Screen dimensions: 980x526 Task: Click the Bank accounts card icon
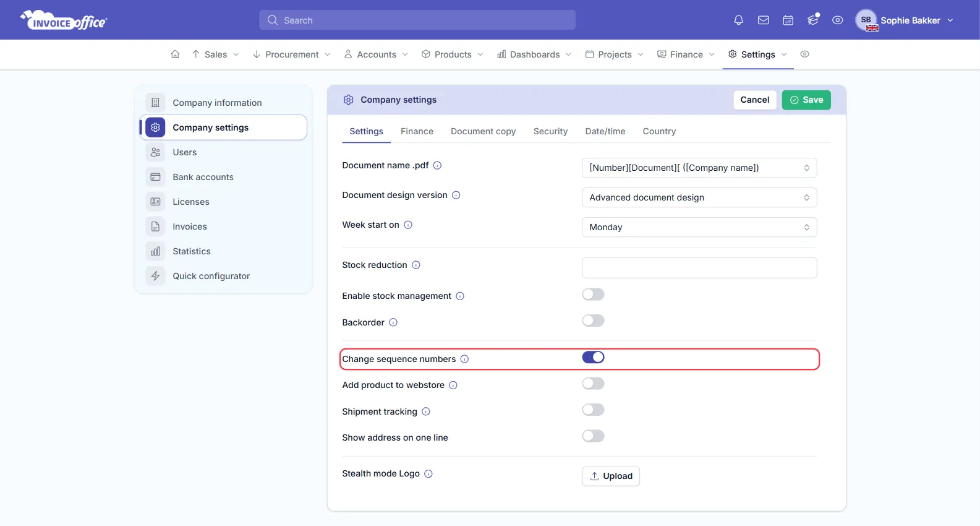[155, 177]
